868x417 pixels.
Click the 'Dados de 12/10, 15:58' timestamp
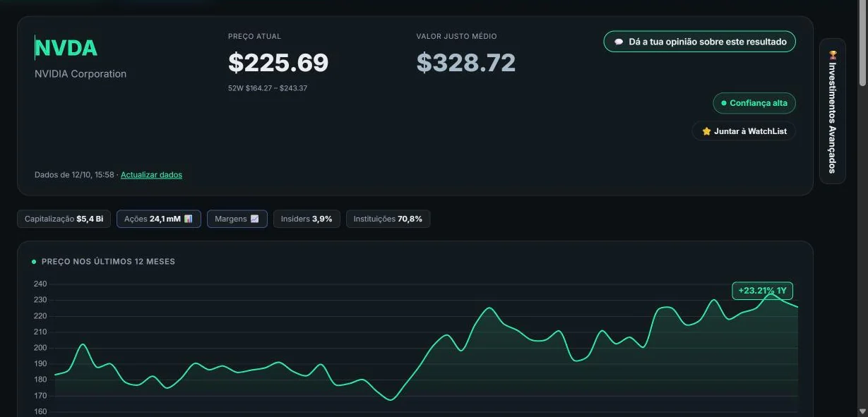pos(74,175)
